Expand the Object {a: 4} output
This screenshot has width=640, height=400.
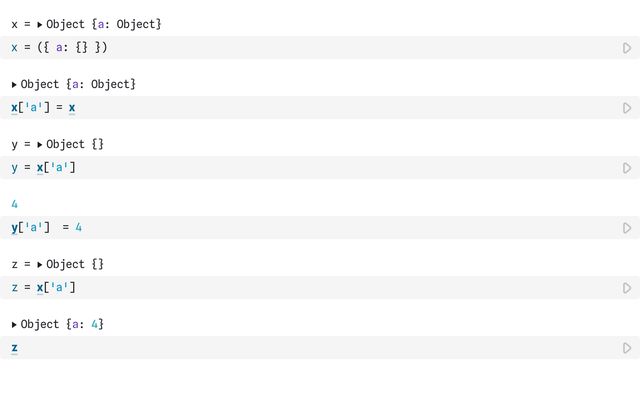point(14,324)
